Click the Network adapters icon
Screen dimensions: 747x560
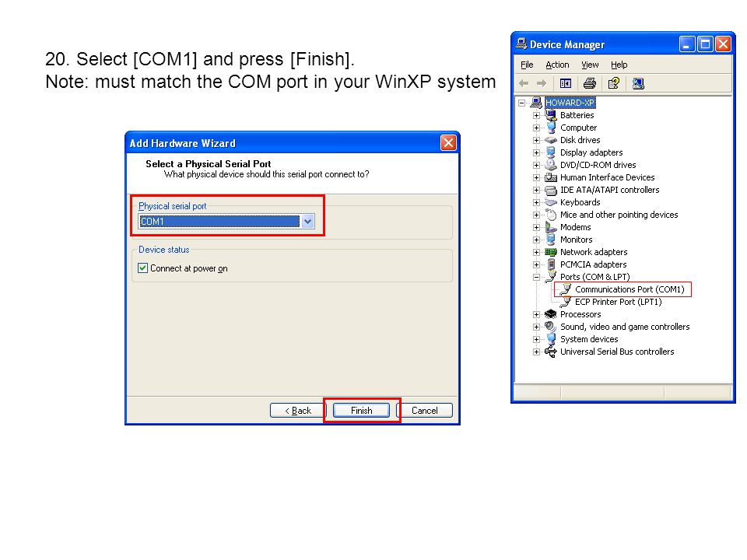pos(551,252)
